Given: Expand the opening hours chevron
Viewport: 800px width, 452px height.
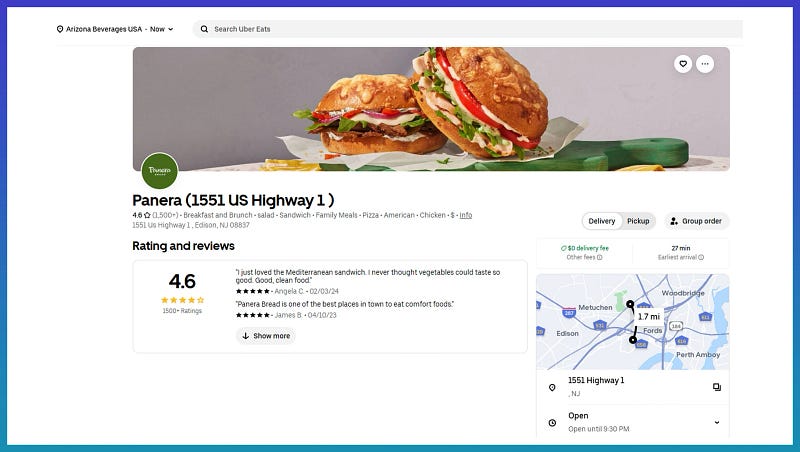Looking at the screenshot, I should tap(717, 422).
